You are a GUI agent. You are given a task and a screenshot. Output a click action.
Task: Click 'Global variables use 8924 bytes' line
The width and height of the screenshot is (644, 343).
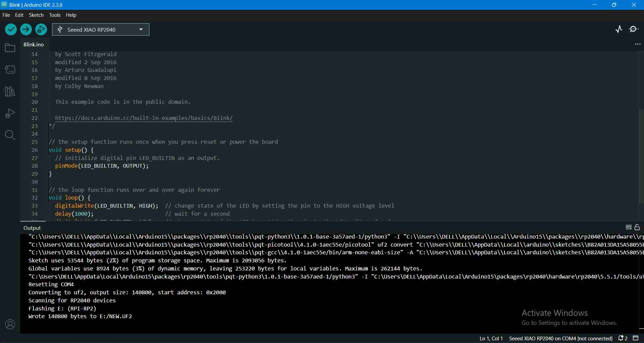pyautogui.click(x=226, y=269)
